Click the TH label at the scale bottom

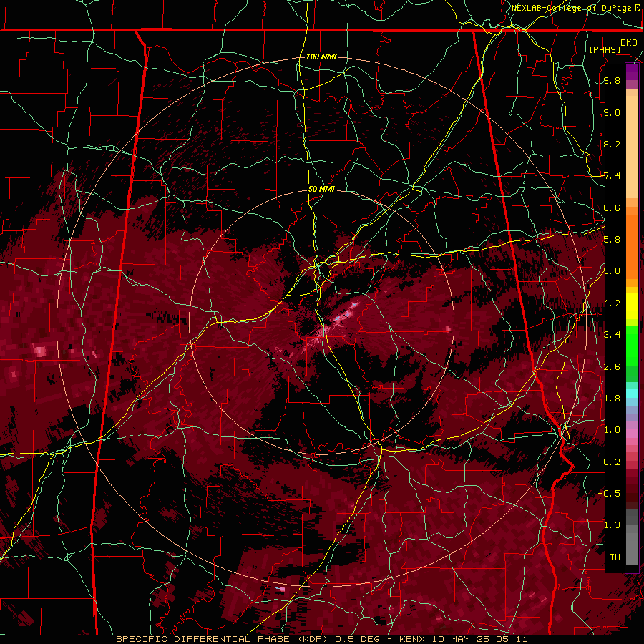[615, 557]
